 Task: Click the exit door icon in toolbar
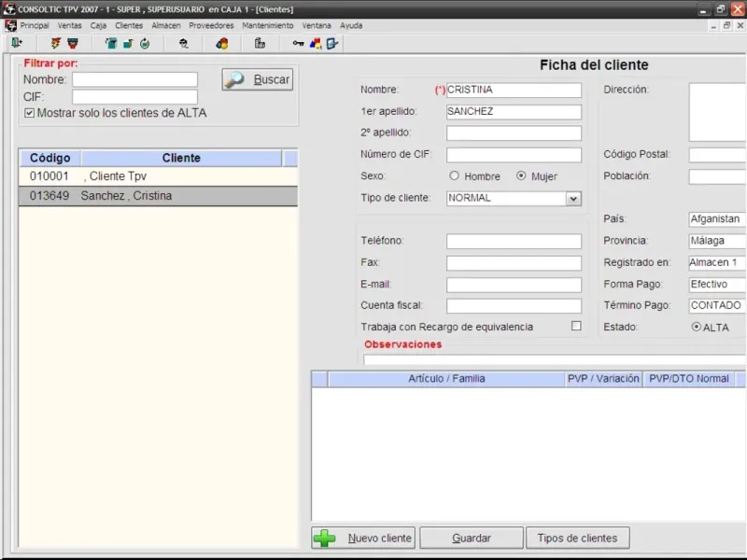pyautogui.click(x=17, y=43)
